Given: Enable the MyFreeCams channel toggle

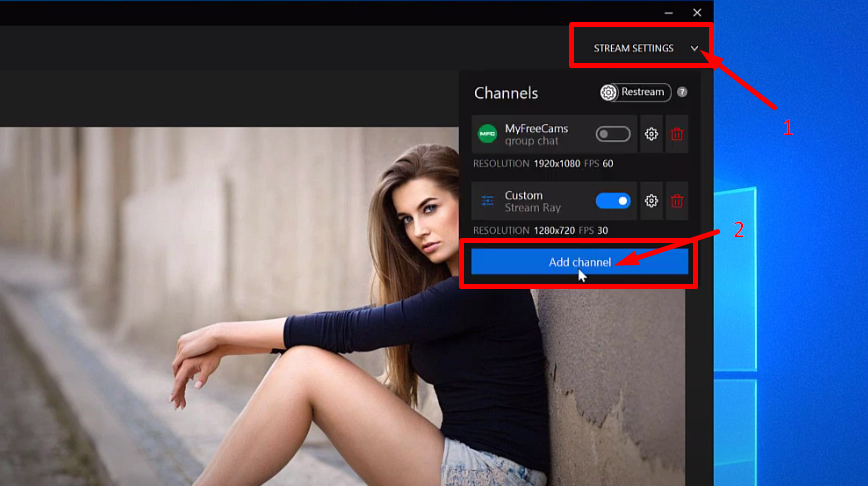Looking at the screenshot, I should (613, 134).
